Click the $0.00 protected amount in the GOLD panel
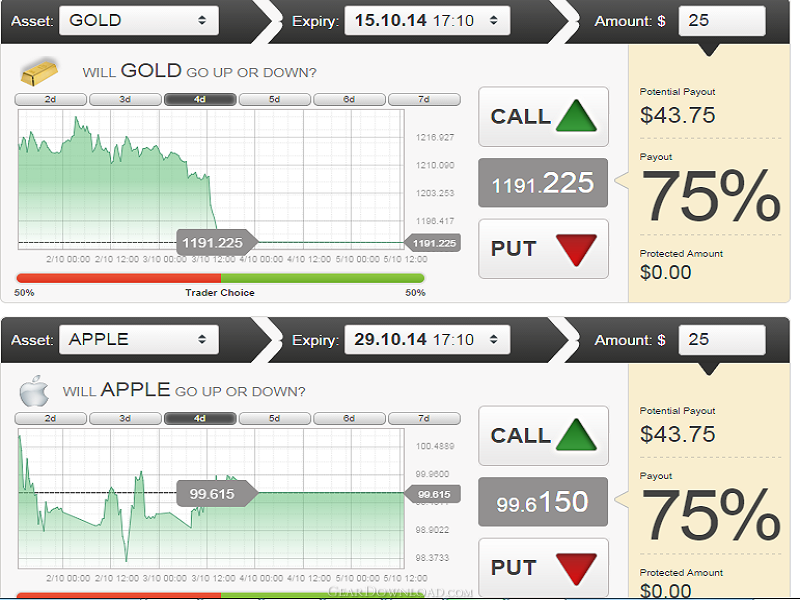This screenshot has height=600, width=800. [665, 272]
